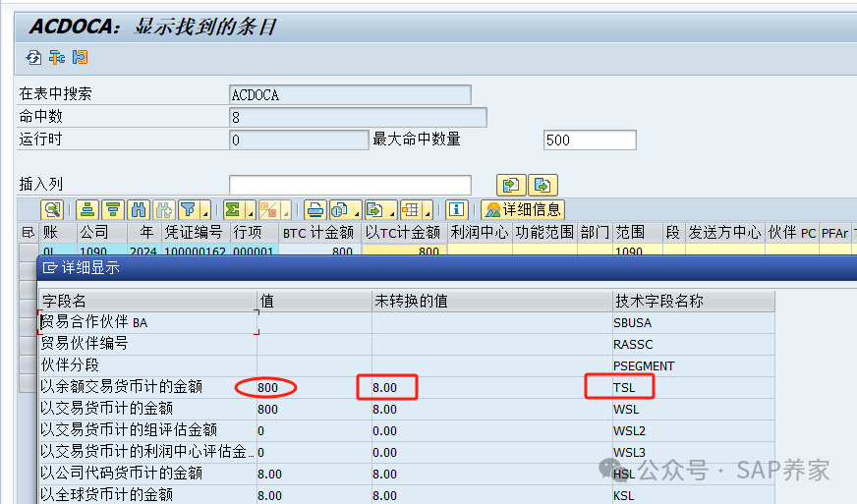Click the select-all icon left of 账 header
Screen dimensions: 857x504
[28, 233]
